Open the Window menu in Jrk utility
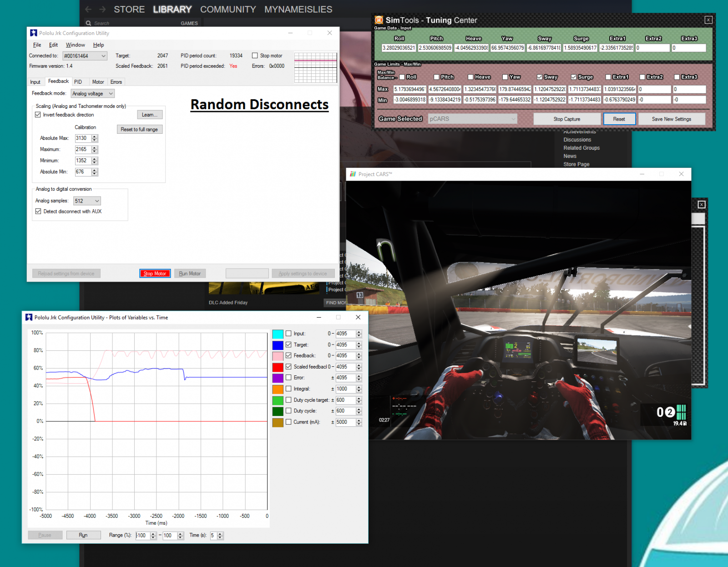728x567 pixels. (75, 45)
